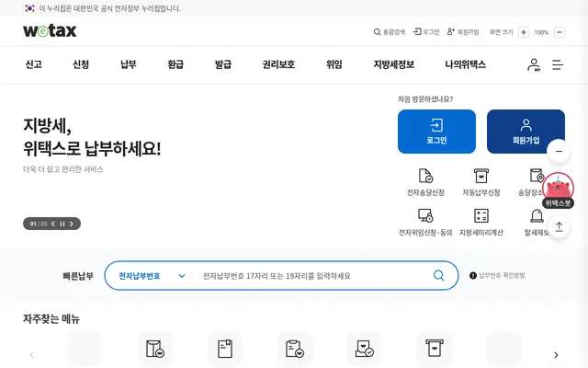Open the 나의위택스 menu

coord(466,64)
